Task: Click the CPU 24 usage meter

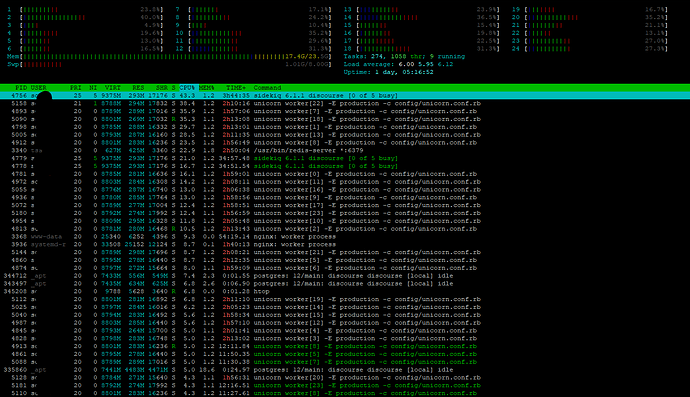Action: click(x=590, y=48)
